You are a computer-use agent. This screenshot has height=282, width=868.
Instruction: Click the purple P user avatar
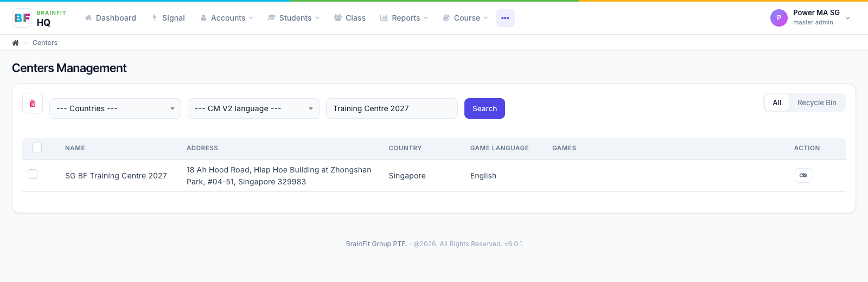[x=779, y=18]
